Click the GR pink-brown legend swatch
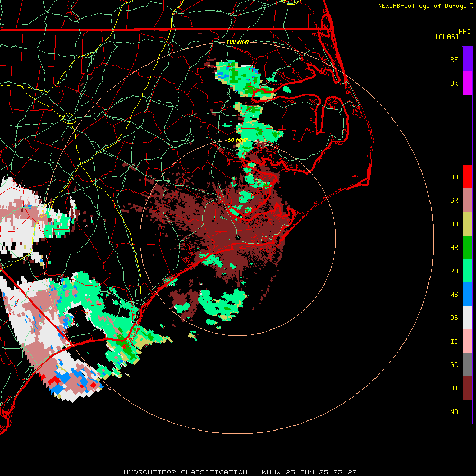This screenshot has width=476, height=476. (x=467, y=200)
